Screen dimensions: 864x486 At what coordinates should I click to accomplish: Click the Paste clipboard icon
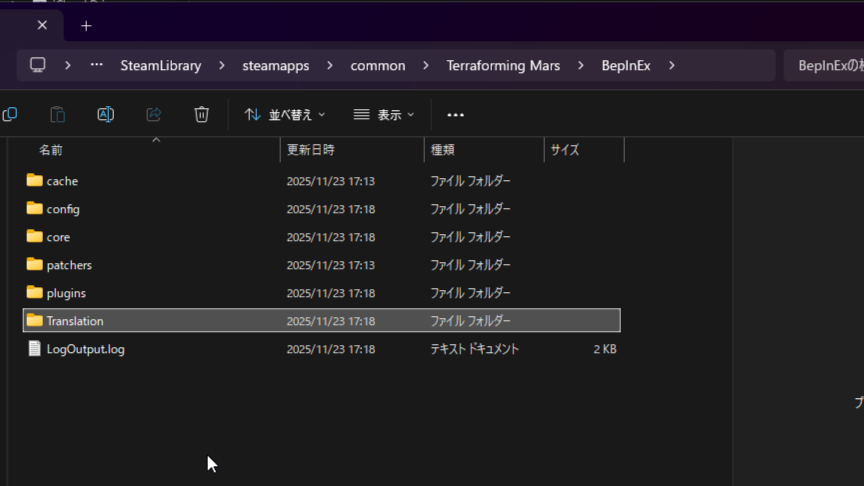(58, 115)
